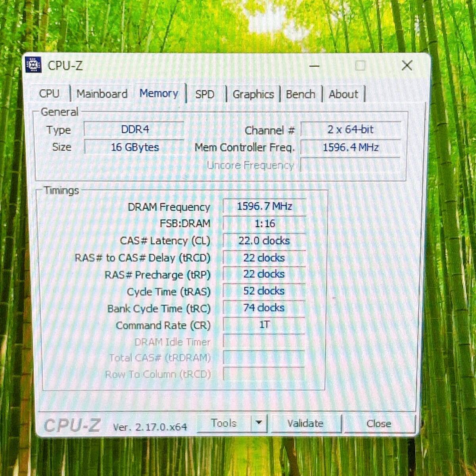Click the tRCD 22 clocks value
This screenshot has width=476, height=476.
pyautogui.click(x=265, y=258)
